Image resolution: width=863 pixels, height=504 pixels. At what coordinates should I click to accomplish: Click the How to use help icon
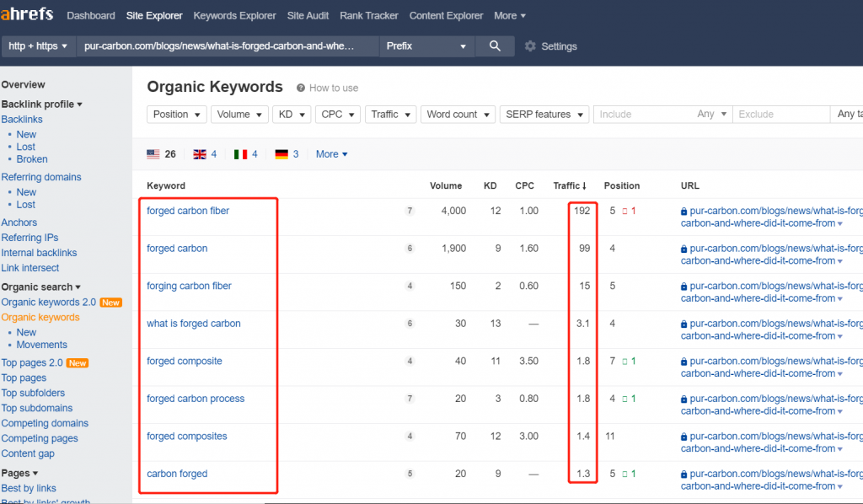click(x=301, y=88)
